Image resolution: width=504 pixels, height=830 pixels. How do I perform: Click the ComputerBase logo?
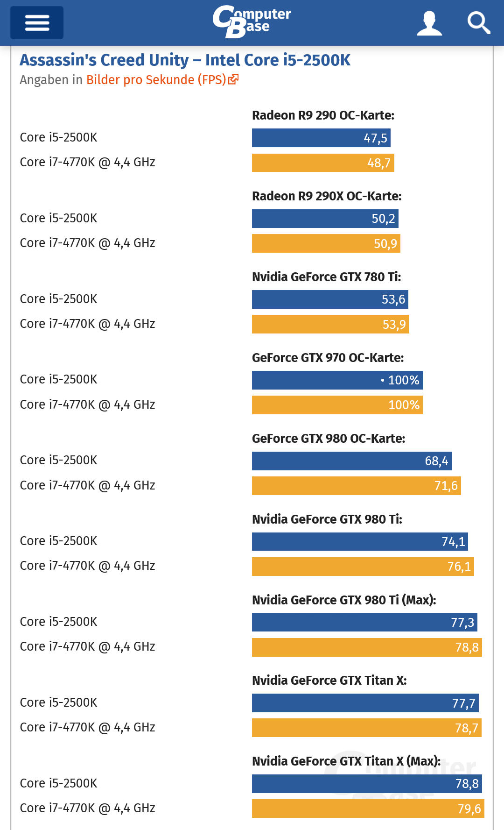pos(252,21)
